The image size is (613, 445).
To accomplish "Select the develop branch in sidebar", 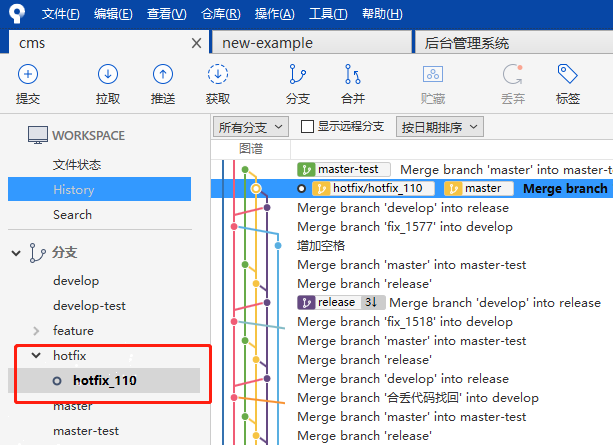I will point(76,281).
